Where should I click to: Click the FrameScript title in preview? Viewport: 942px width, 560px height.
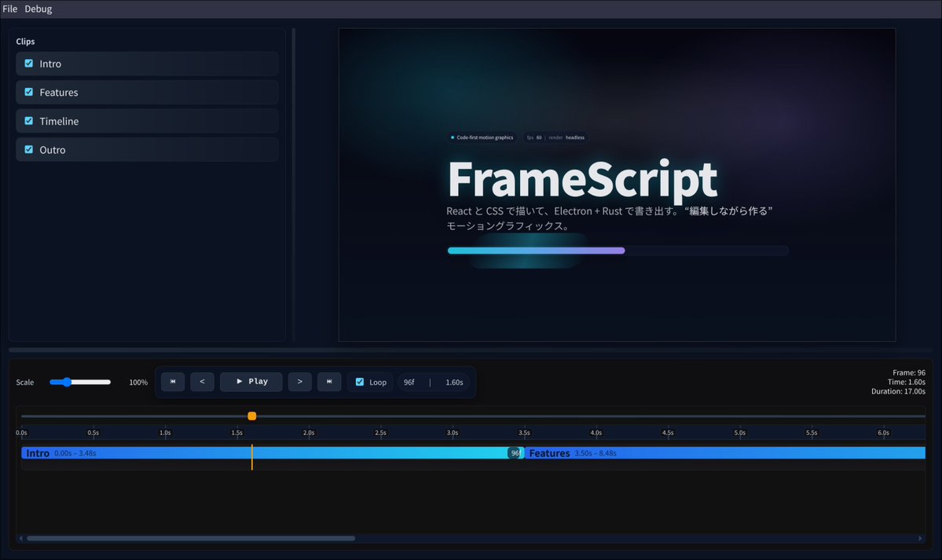(582, 179)
